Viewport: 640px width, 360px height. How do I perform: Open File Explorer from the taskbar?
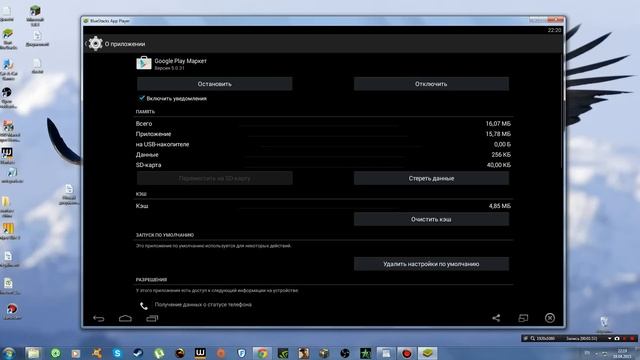33,353
